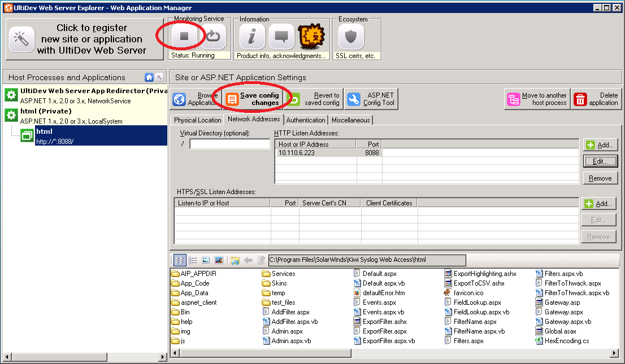Open product info icon

(252, 37)
